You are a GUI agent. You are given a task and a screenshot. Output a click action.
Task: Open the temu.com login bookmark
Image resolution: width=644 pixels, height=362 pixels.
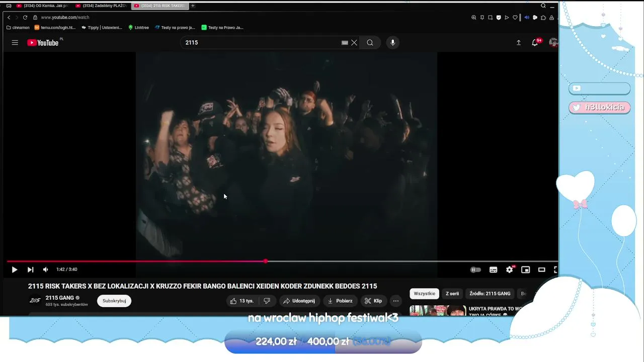[x=55, y=28]
